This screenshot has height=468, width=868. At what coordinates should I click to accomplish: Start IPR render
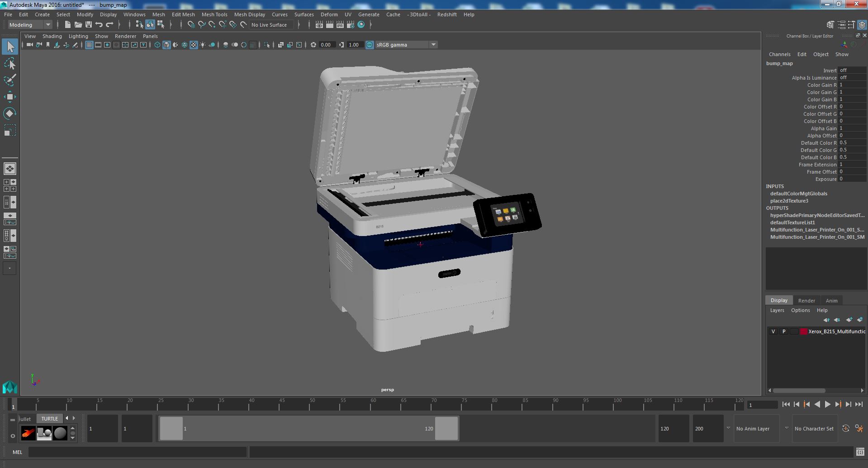pos(340,25)
